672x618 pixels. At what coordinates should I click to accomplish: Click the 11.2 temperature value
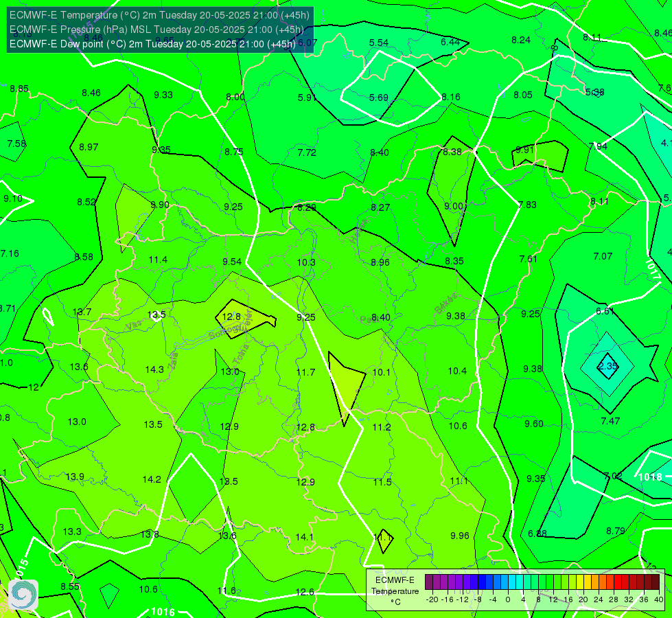click(382, 427)
